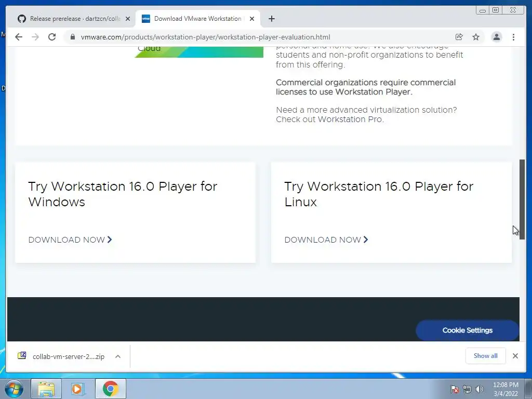Click the 'Commercial organizations require commercial licenses' text
The image size is (532, 399).
pyautogui.click(x=366, y=87)
